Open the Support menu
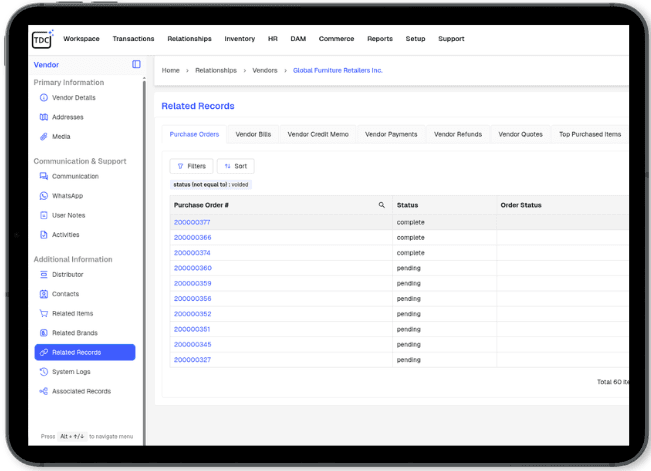 tap(451, 39)
